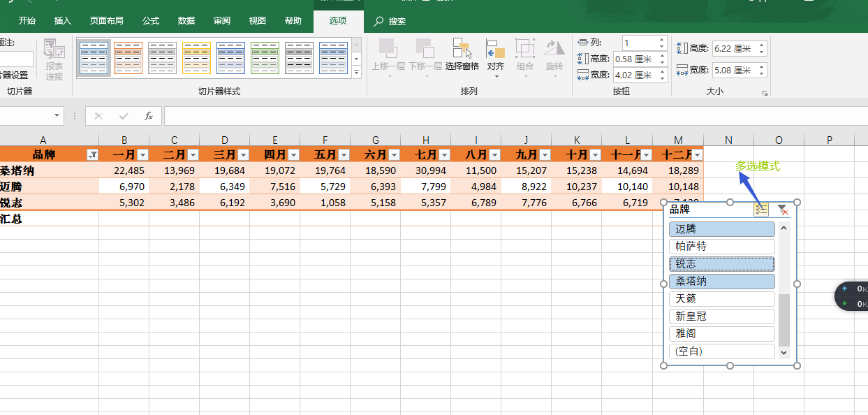The height and width of the screenshot is (415, 868).
Task: Toggle 迈腾 item in the slicer
Action: pyautogui.click(x=722, y=228)
